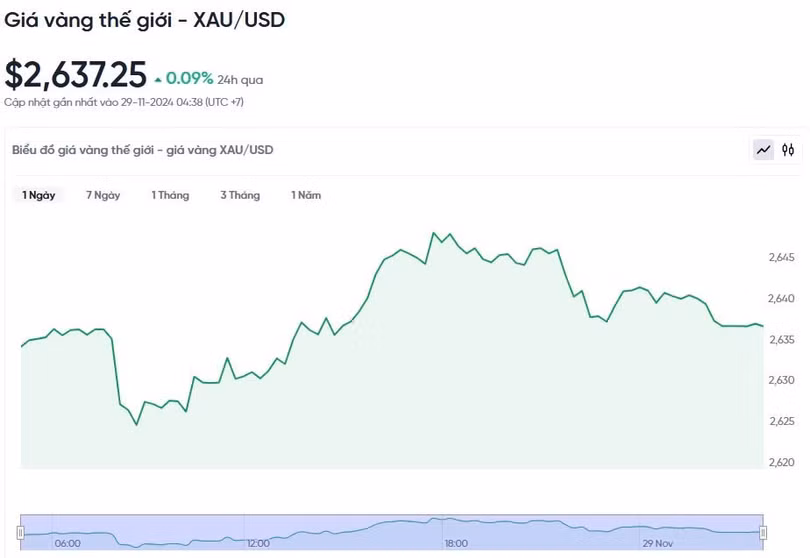The image size is (810, 558).
Task: Switch to the 1 Tháng range
Action: 170,195
